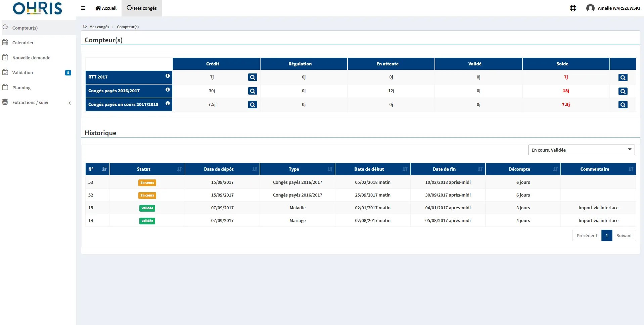The height and width of the screenshot is (325, 644).
Task: Click the En cours badge for request 53
Action: click(147, 183)
